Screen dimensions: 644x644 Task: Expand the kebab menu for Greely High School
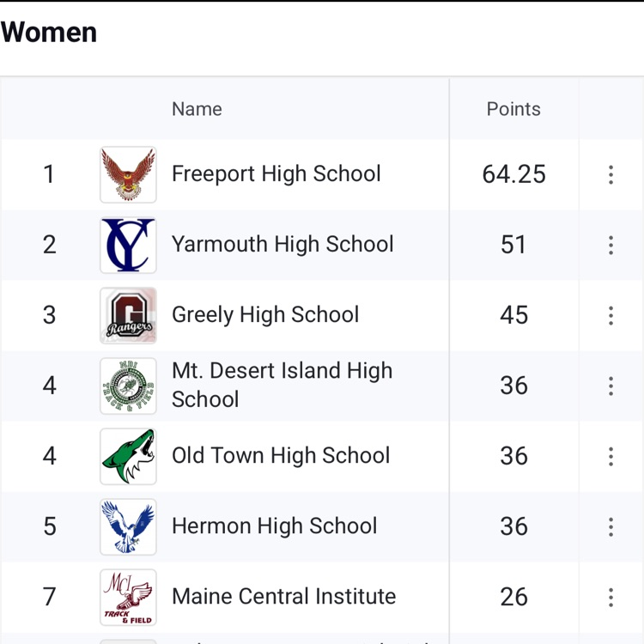pyautogui.click(x=611, y=315)
